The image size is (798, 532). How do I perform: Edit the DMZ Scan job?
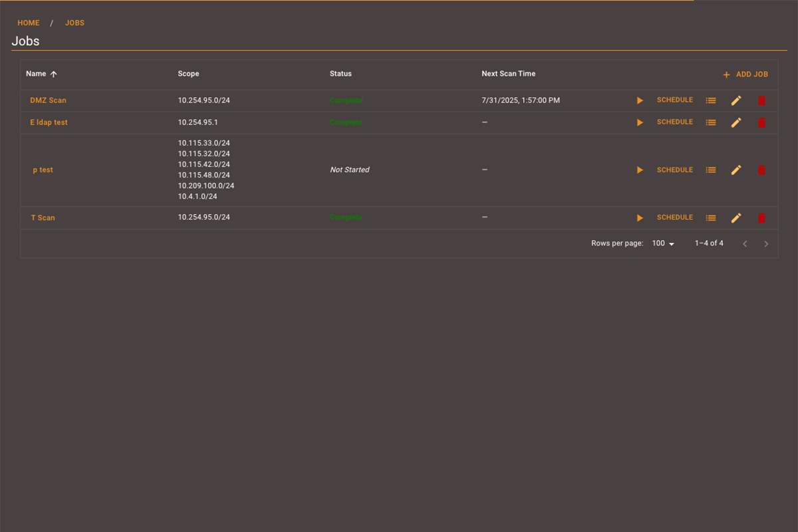tap(736, 100)
